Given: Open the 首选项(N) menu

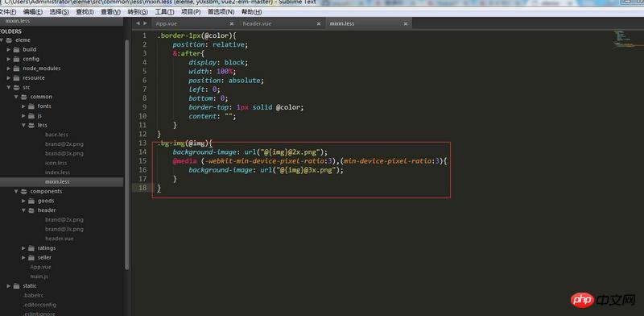Looking at the screenshot, I should pos(221,12).
